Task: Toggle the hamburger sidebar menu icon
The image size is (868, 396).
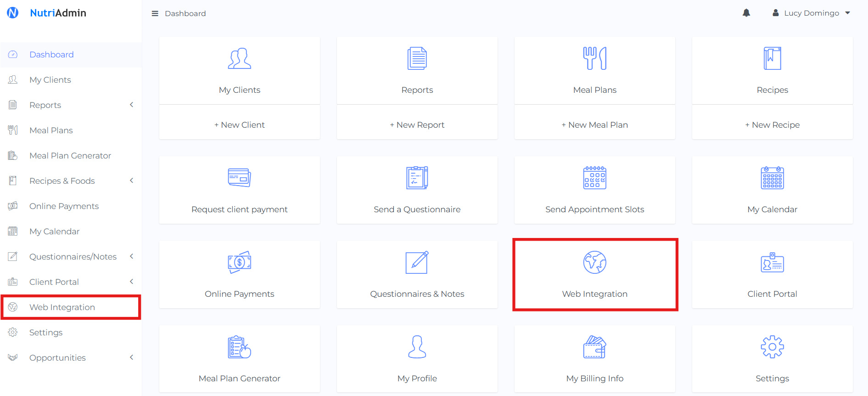Action: (155, 14)
